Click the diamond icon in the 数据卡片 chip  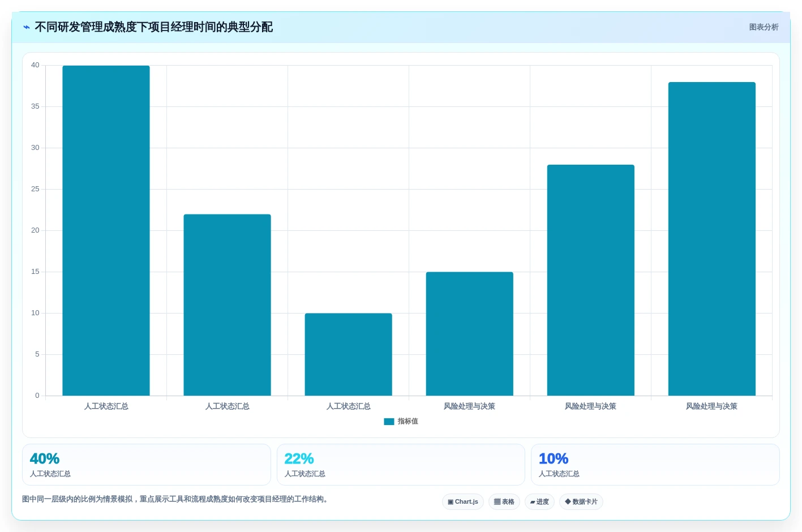pos(568,501)
